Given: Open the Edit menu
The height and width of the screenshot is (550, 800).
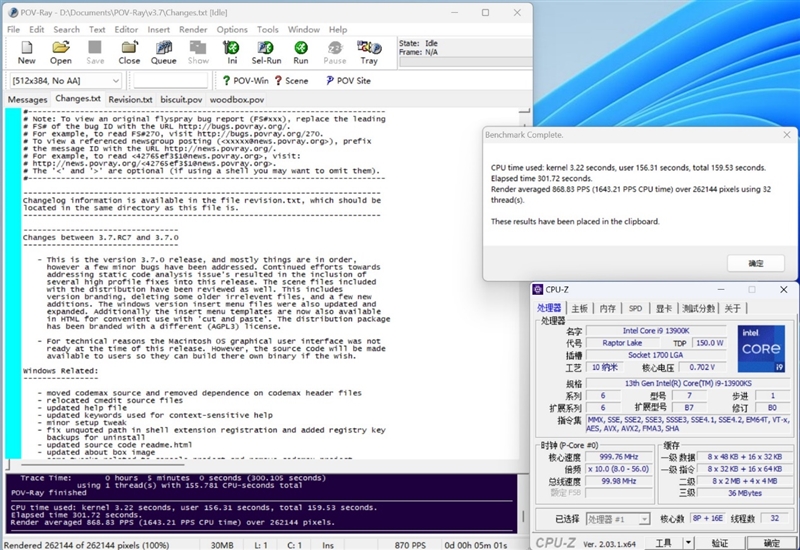Looking at the screenshot, I should [x=36, y=30].
